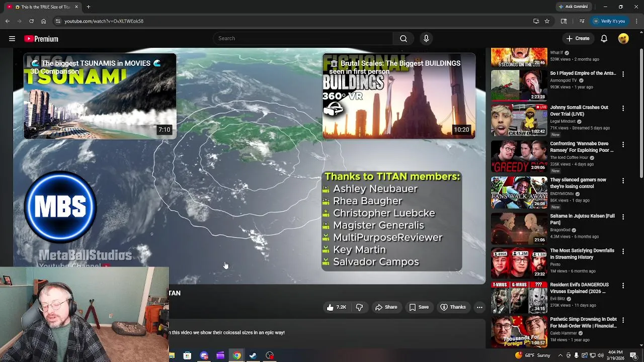Open the browser home page
Image resolution: width=644 pixels, height=362 pixels.
pyautogui.click(x=43, y=21)
